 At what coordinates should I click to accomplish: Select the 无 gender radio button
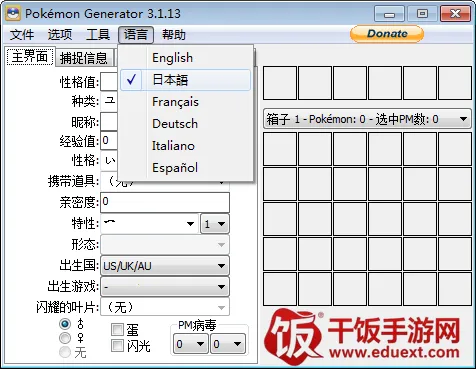[x=65, y=352]
